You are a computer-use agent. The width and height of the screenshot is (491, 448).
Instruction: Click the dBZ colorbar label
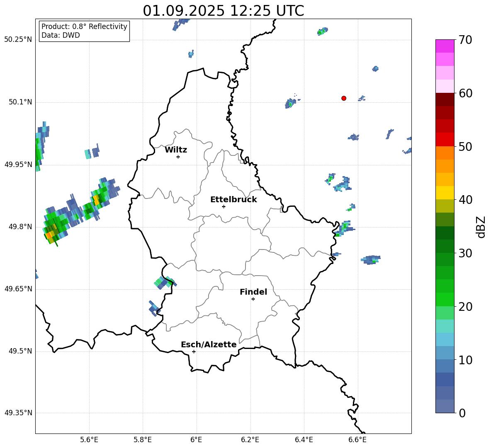(x=481, y=227)
